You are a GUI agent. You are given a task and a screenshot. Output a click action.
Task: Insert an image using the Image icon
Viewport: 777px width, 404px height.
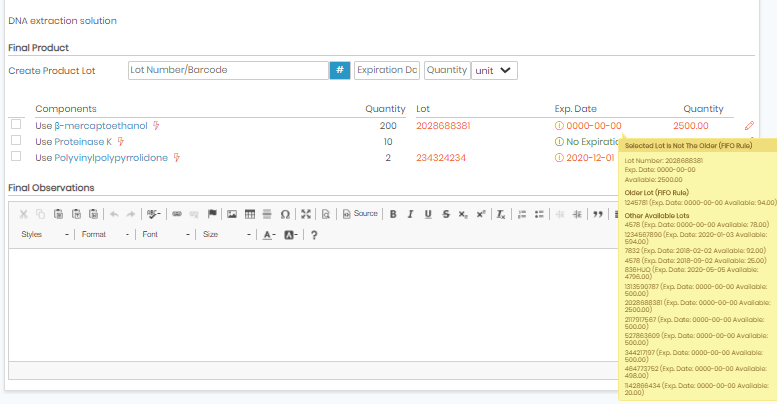232,214
